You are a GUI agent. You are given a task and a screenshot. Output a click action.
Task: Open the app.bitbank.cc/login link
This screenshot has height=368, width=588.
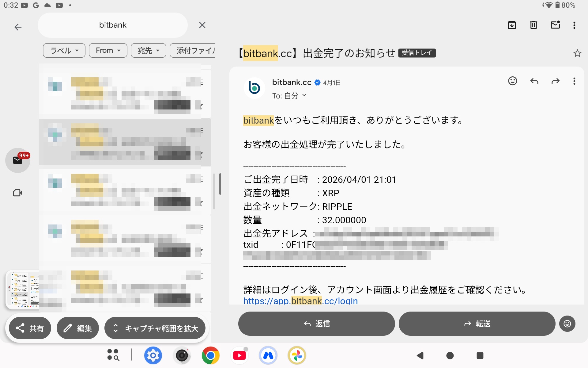[x=300, y=301]
